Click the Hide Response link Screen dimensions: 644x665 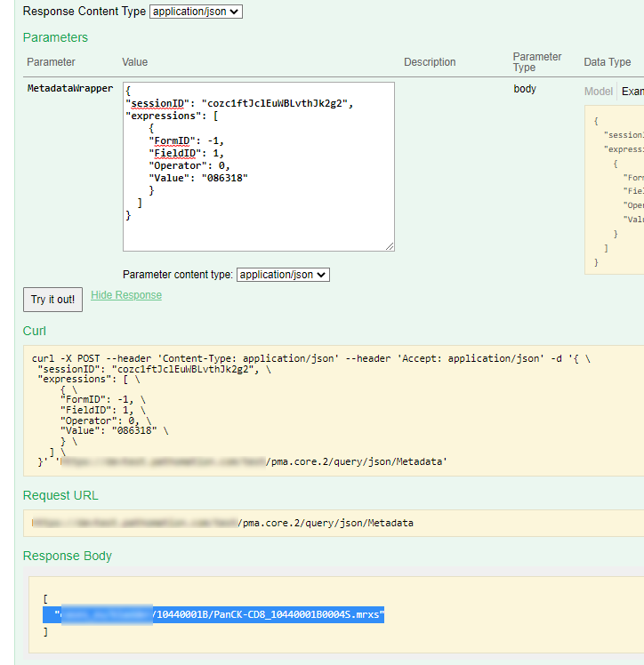pyautogui.click(x=126, y=295)
